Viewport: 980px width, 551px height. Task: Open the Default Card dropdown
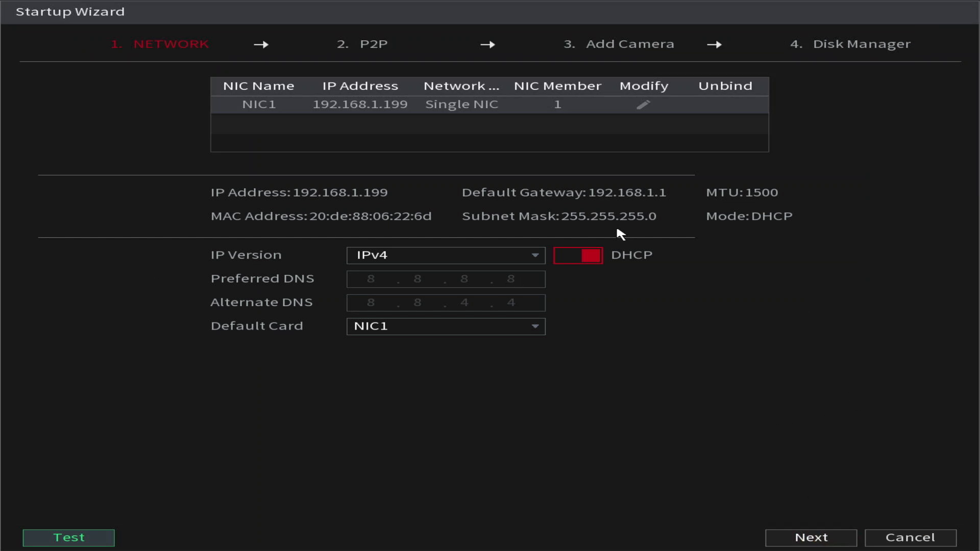click(x=446, y=327)
